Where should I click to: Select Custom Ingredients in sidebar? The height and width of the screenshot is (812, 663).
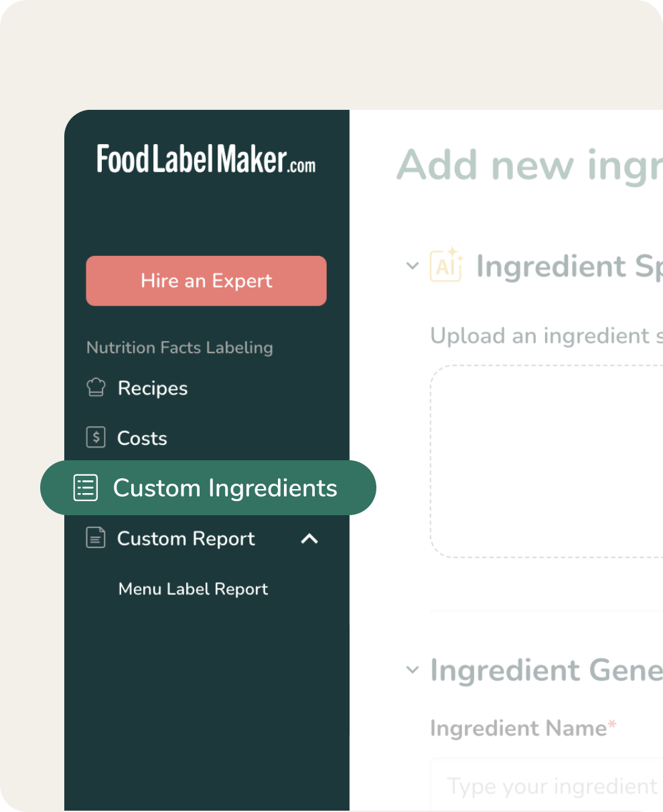(x=225, y=488)
